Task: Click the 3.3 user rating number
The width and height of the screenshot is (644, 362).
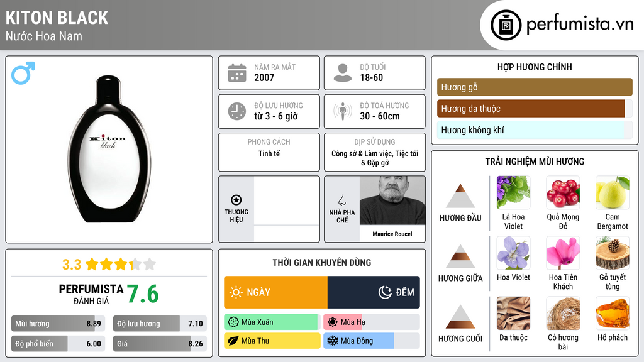Action: (x=72, y=265)
